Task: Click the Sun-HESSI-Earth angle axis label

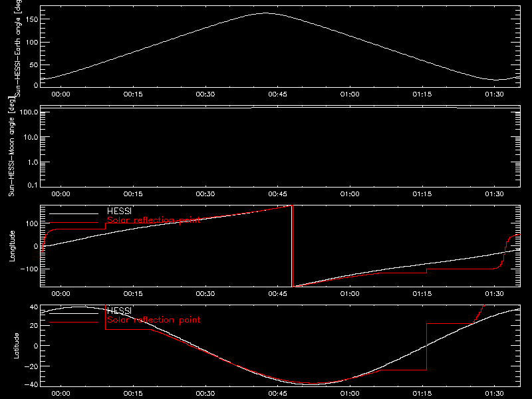Action: point(19,49)
